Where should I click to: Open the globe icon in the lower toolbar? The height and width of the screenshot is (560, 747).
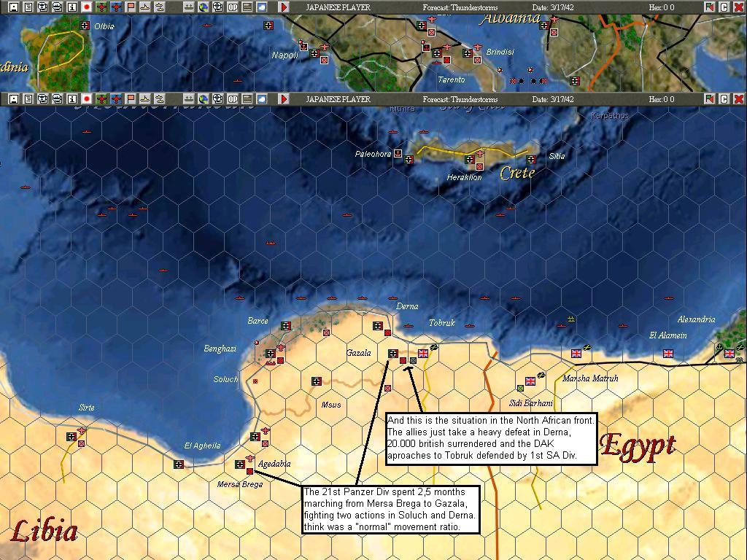click(x=204, y=99)
